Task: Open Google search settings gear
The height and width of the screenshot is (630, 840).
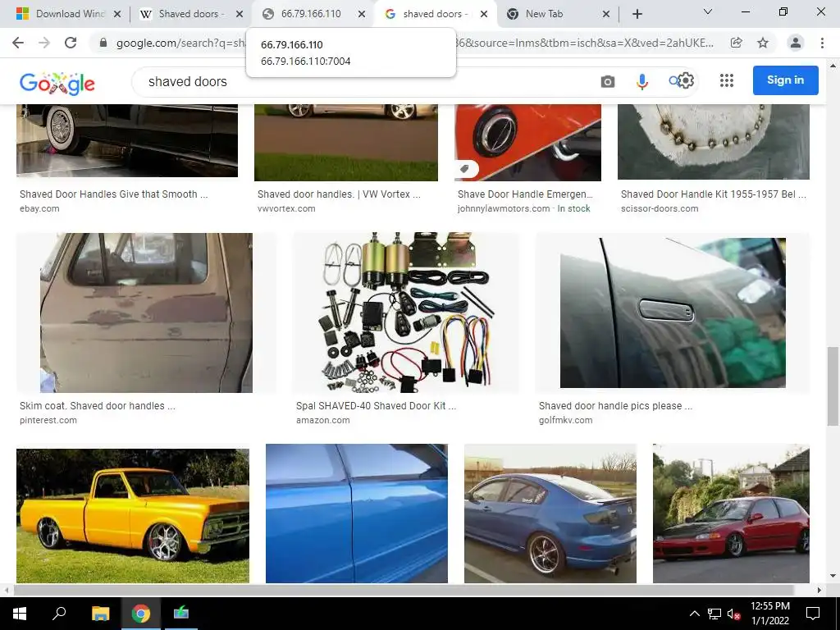Action: pyautogui.click(x=687, y=81)
